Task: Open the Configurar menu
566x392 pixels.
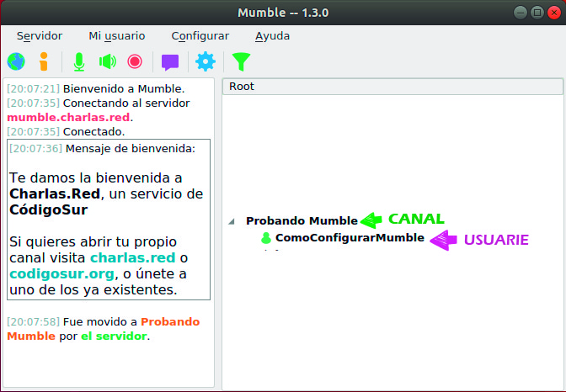Action: tap(200, 36)
